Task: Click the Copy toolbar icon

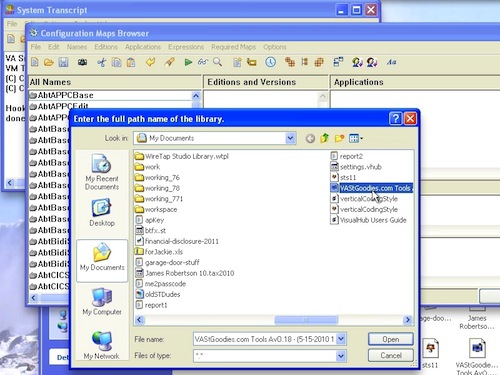Action: (x=116, y=62)
